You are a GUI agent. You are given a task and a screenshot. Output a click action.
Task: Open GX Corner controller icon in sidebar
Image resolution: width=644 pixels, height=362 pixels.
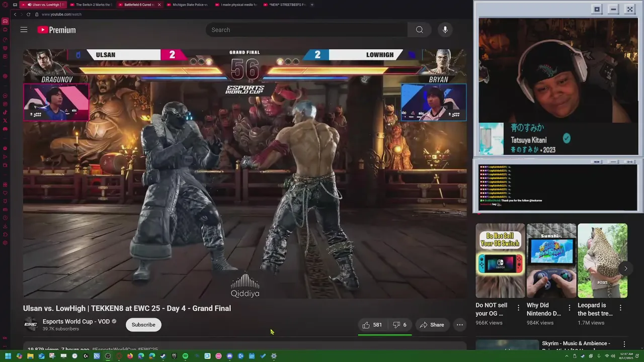5,21
